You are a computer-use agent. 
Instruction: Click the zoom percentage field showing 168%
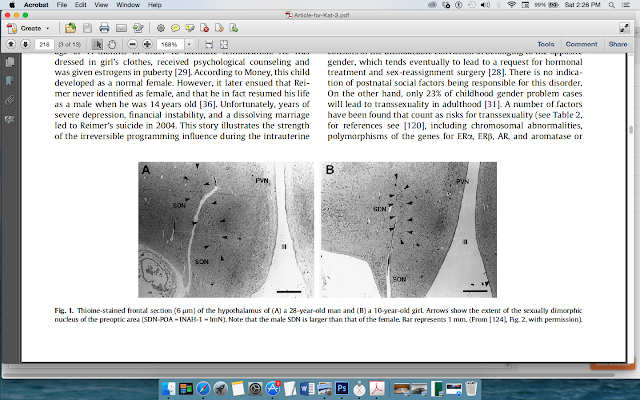[170, 44]
